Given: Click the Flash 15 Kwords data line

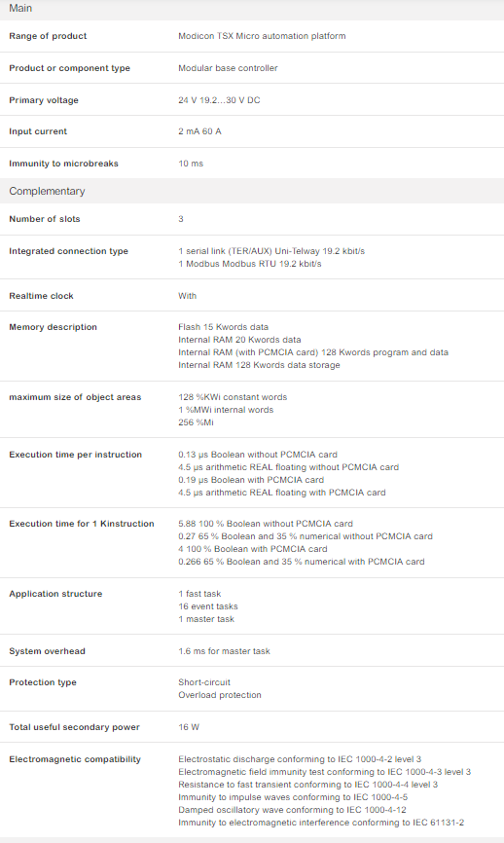Looking at the screenshot, I should point(223,327).
